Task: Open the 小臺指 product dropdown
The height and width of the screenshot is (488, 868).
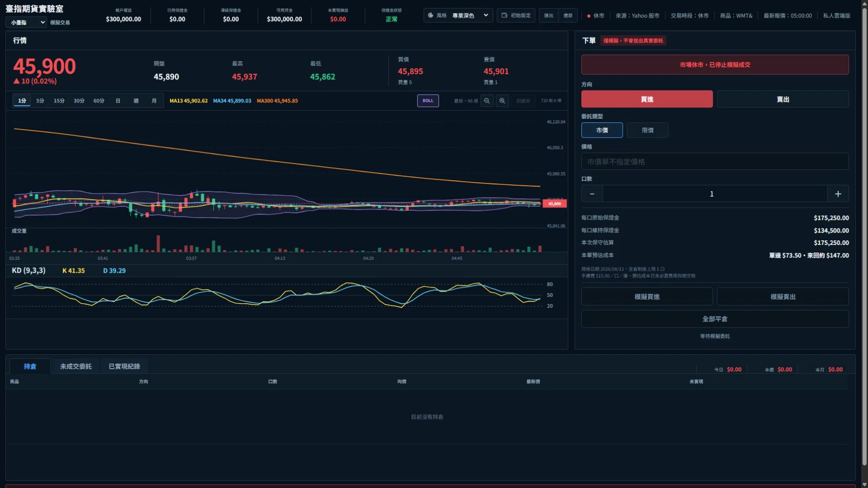Action: point(26,22)
